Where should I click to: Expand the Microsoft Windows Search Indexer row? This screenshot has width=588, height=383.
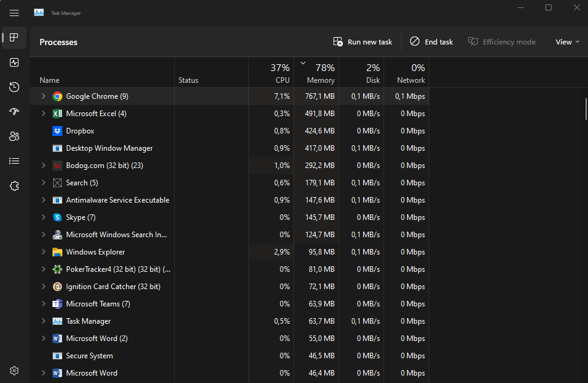pos(43,235)
